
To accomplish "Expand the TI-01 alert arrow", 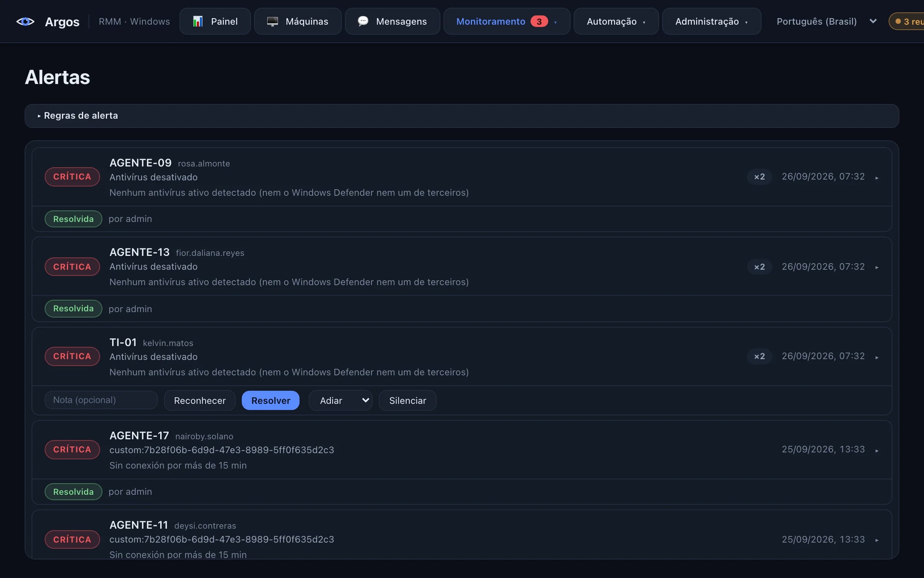I will click(877, 358).
